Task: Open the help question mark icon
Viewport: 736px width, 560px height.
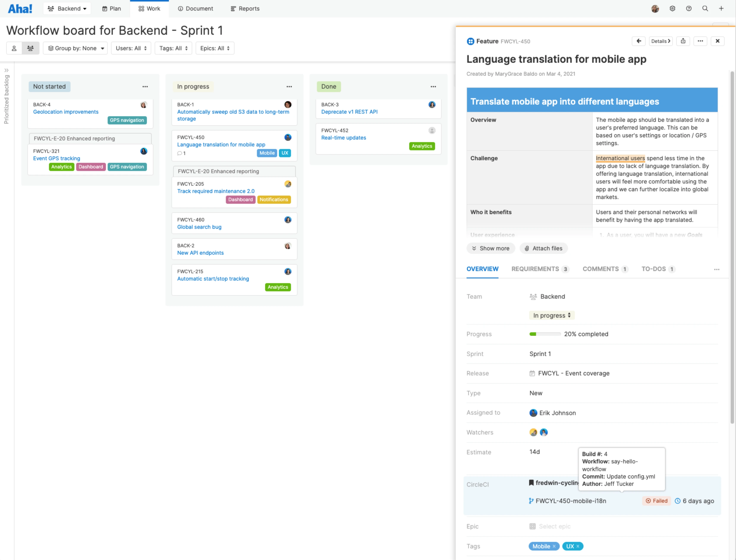Action: pos(689,9)
